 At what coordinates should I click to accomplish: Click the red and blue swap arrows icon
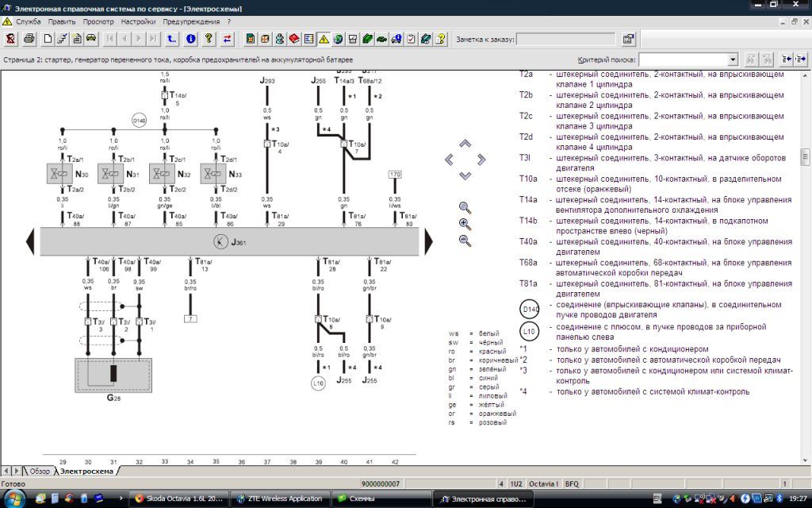click(228, 39)
